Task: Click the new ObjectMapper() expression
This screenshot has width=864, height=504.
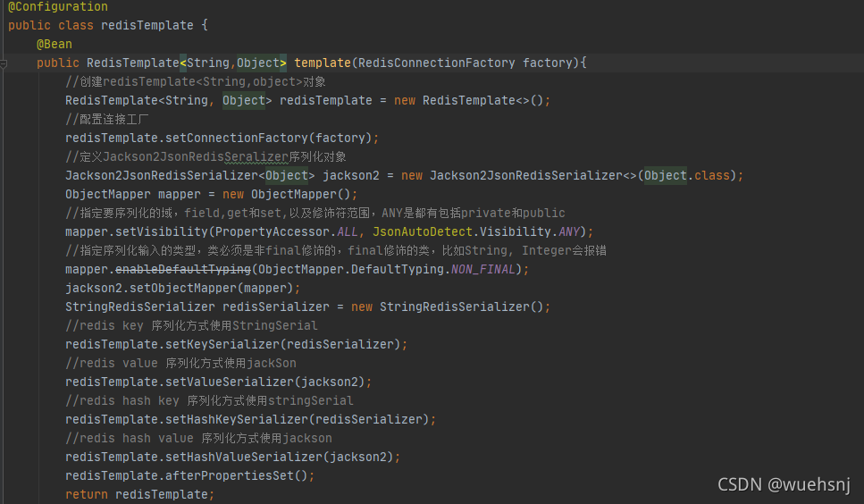Action: tap(287, 194)
